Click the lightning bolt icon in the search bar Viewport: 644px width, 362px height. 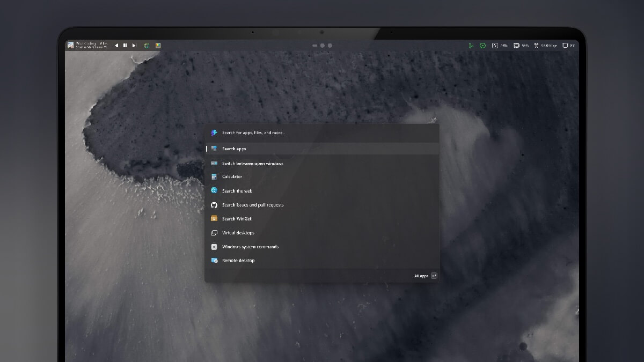point(214,132)
